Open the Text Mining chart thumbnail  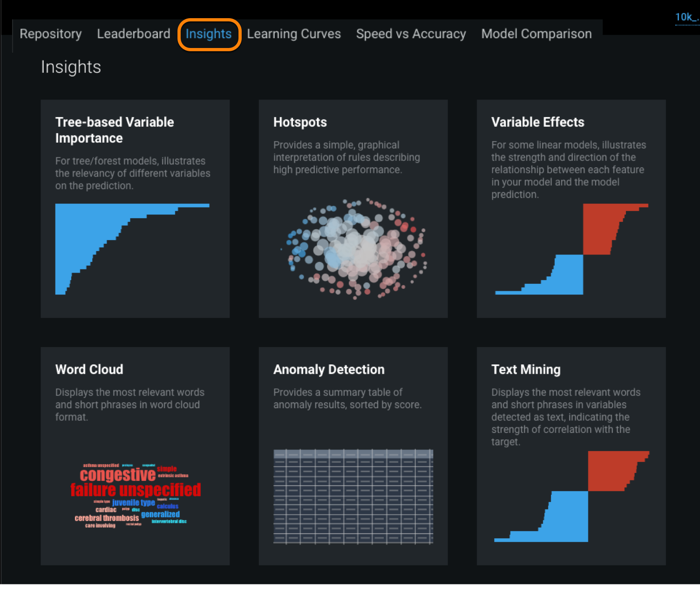[x=571, y=497]
